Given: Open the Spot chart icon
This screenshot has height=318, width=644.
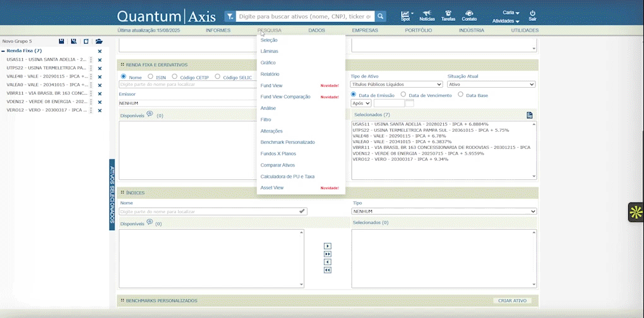Looking at the screenshot, I should [x=405, y=15].
